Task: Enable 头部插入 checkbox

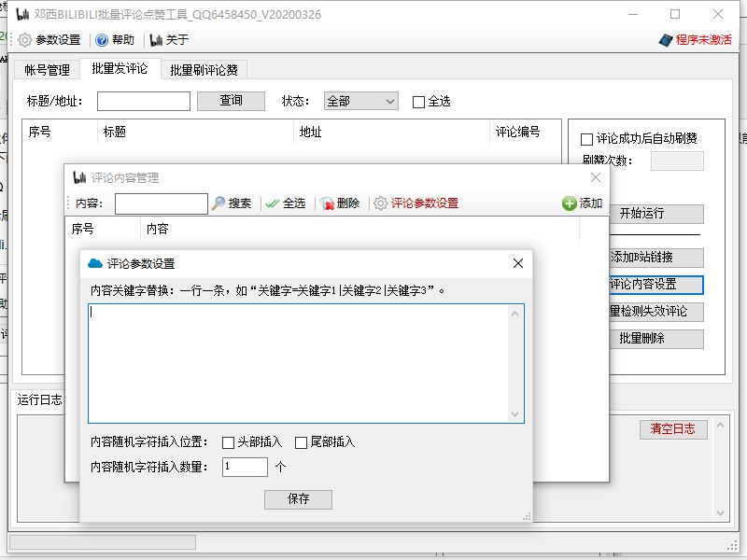Action: pos(228,442)
